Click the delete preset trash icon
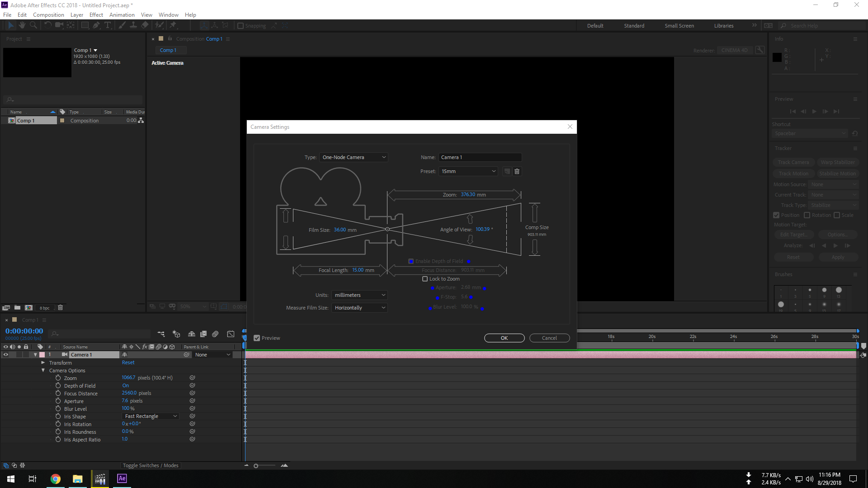 (517, 171)
